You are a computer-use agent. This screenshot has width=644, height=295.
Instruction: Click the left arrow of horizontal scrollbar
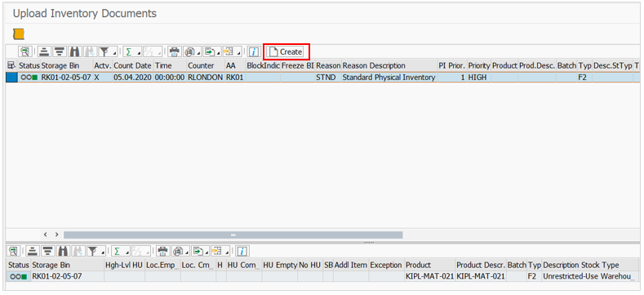click(x=46, y=235)
